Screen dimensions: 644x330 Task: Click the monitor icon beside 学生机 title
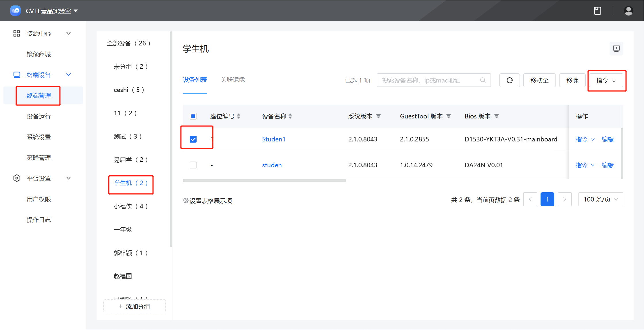[x=616, y=49]
